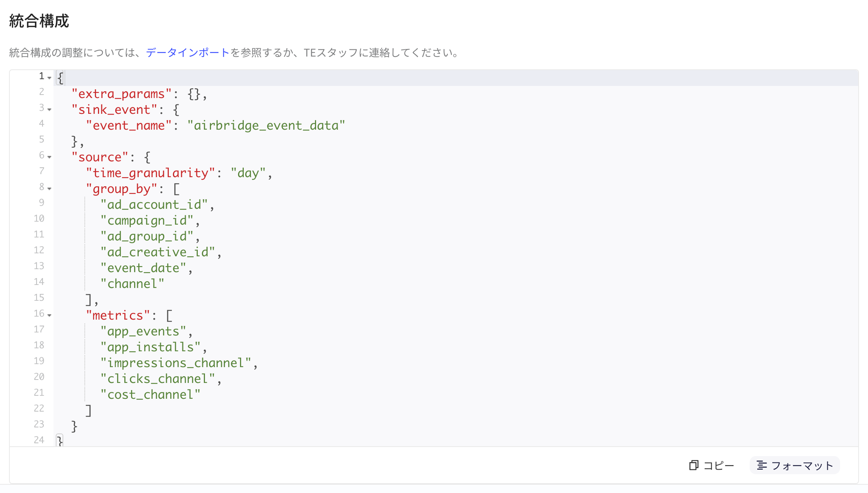This screenshot has width=868, height=493.
Task: Click the "sink_event" key
Action: (x=114, y=110)
